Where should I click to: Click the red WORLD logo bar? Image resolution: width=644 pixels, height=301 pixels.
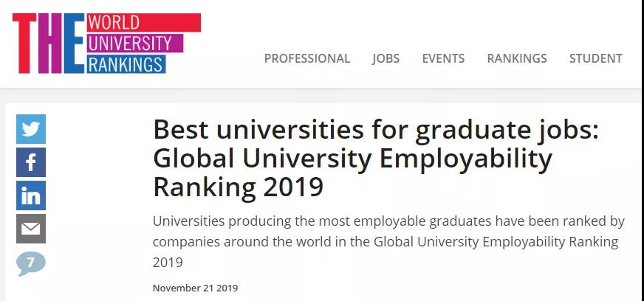pos(143,23)
